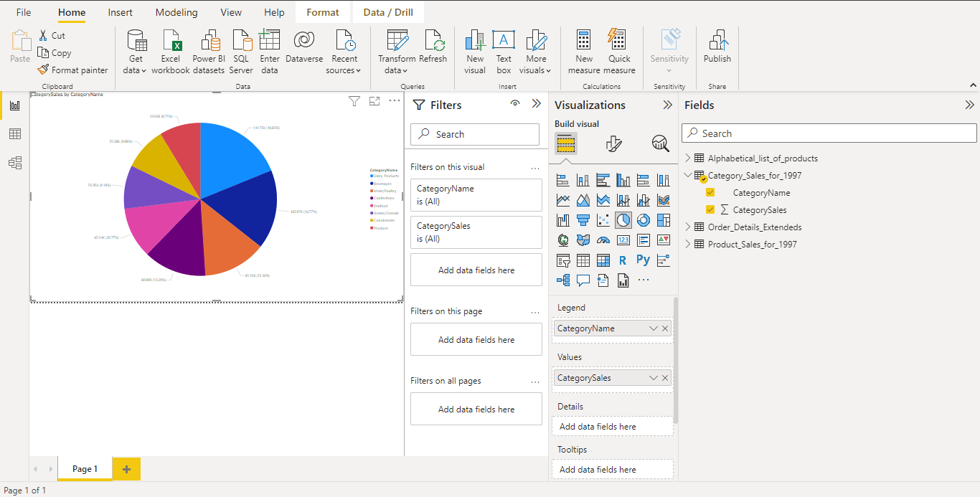Select the map globe visual
The width and height of the screenshot is (980, 497).
pyautogui.click(x=563, y=240)
